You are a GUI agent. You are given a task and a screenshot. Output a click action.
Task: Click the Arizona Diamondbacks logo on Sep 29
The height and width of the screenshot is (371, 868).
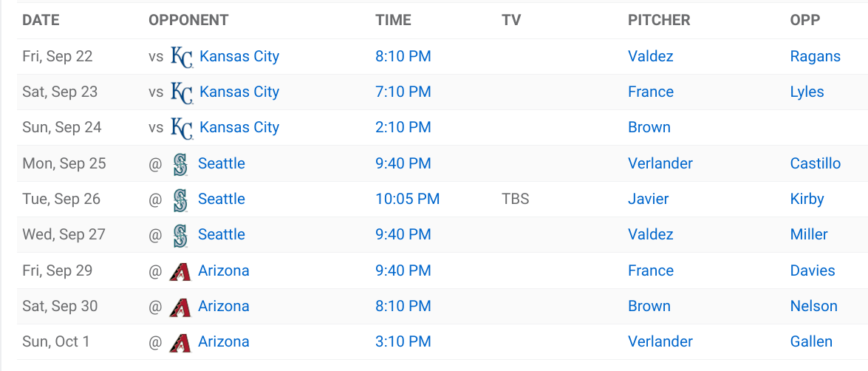[180, 270]
